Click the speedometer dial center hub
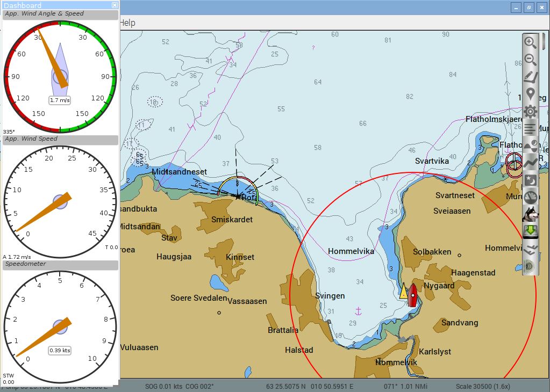The height and width of the screenshot is (392, 550). tap(60, 326)
